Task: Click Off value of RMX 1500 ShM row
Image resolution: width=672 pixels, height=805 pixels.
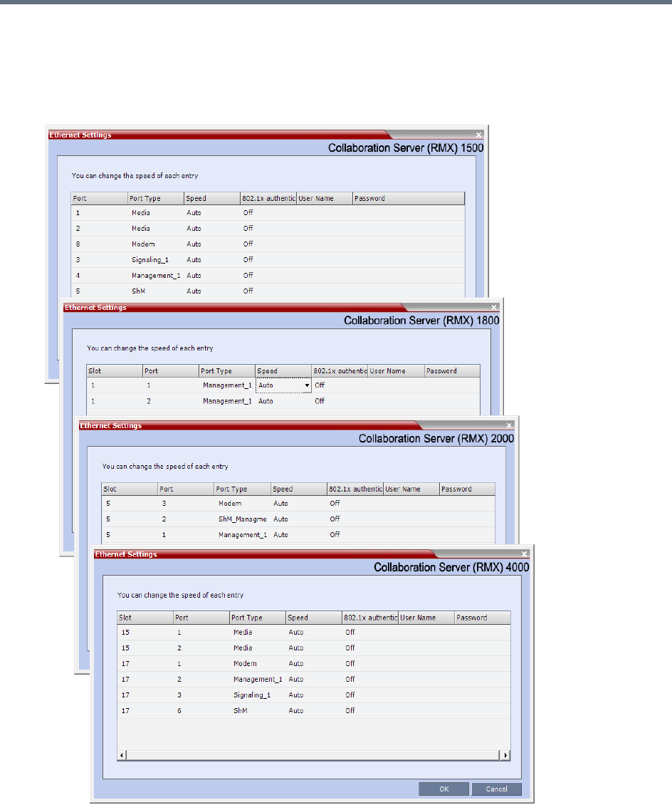Action: point(248,291)
